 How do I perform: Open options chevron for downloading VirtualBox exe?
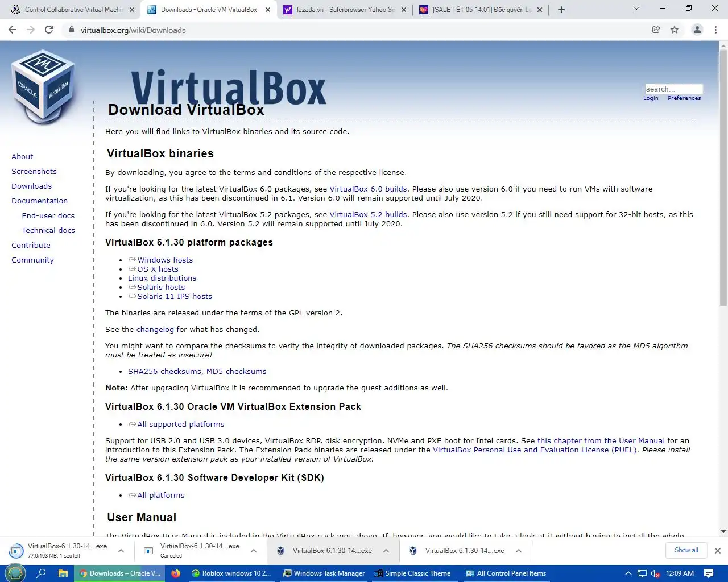pos(121,551)
